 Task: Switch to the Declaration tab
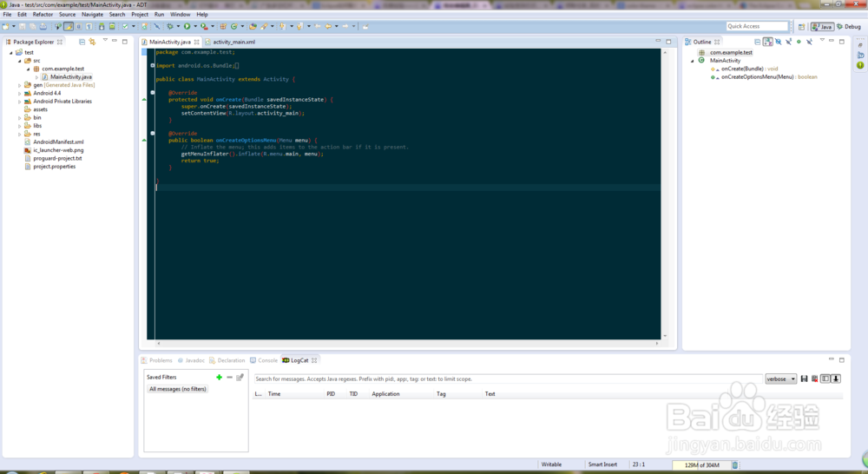tap(227, 360)
